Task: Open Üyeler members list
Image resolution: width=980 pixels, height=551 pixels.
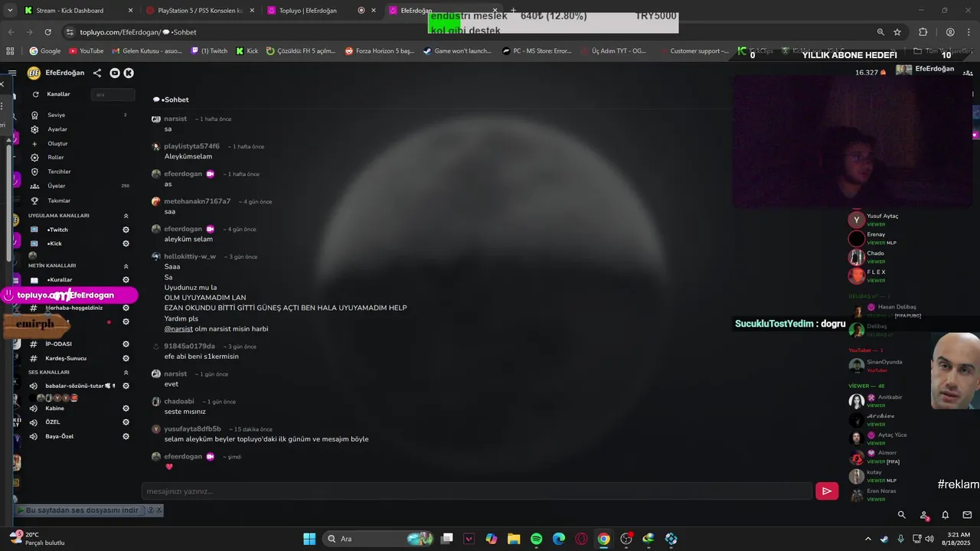Action: click(57, 186)
